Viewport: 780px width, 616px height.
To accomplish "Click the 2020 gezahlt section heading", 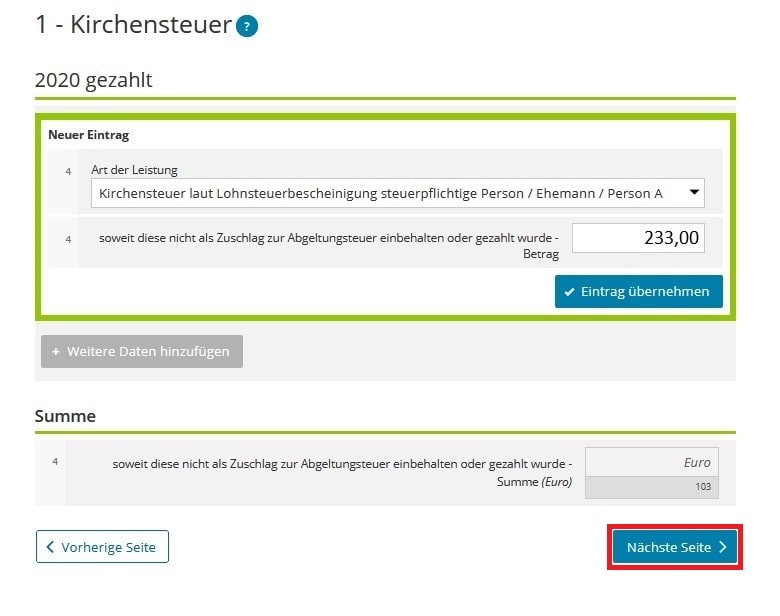I will pyautogui.click(x=94, y=80).
